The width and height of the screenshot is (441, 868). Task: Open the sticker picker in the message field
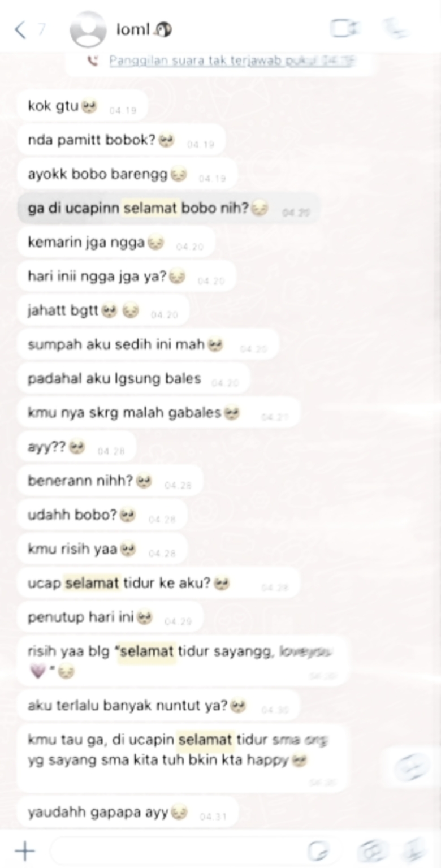318,850
